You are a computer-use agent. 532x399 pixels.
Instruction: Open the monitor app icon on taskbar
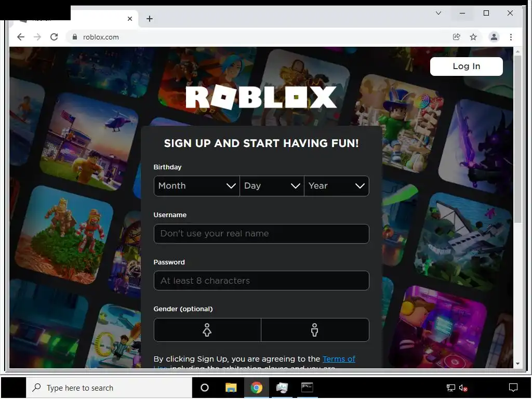[x=282, y=388]
